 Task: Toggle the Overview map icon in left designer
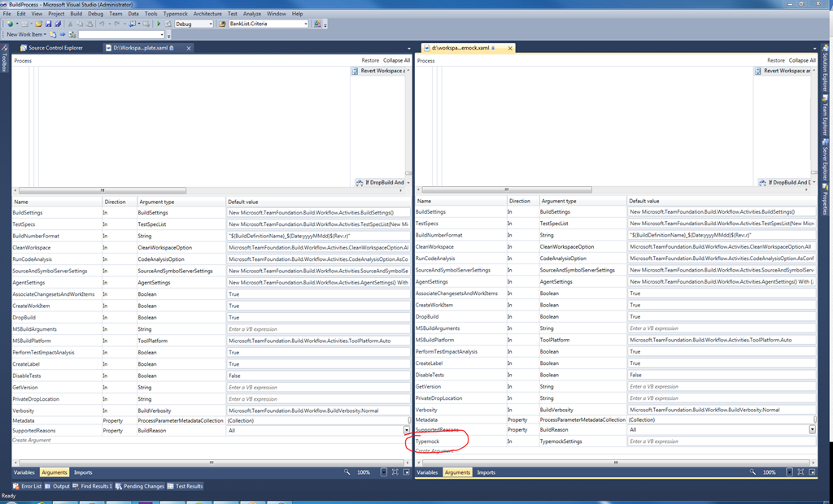coord(407,471)
